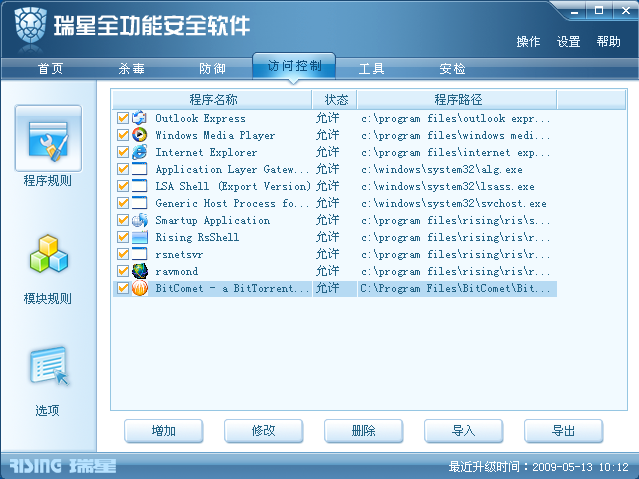This screenshot has height=479, width=639.
Task: Select the ravmond row name
Action: click(x=176, y=272)
